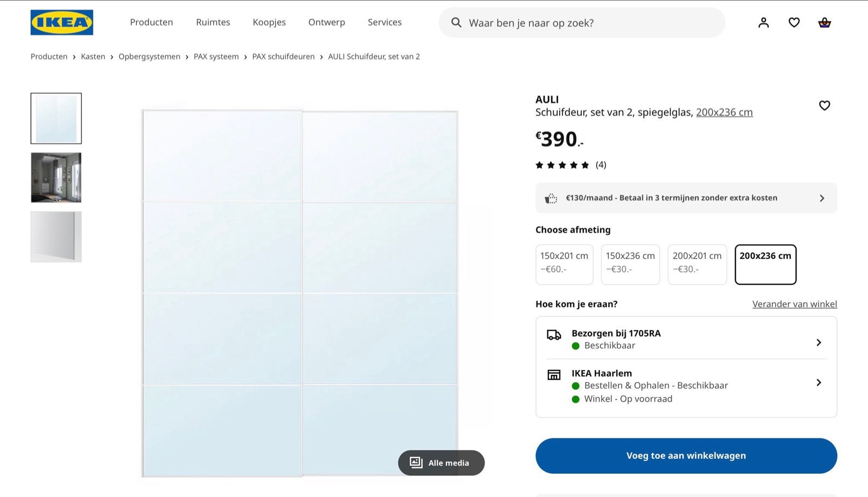Image resolution: width=868 pixels, height=497 pixels.
Task: Click the IKEA Haarlem store name
Action: click(x=602, y=373)
